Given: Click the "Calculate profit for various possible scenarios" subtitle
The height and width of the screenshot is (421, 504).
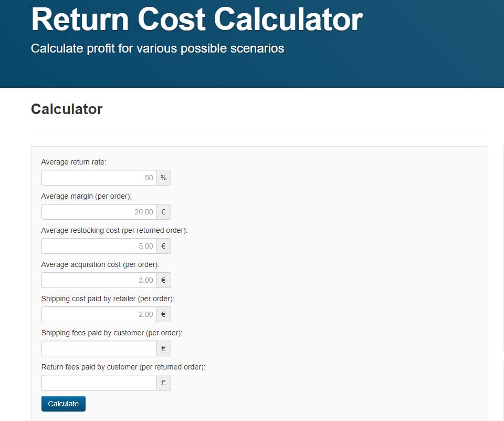Looking at the screenshot, I should click(157, 48).
